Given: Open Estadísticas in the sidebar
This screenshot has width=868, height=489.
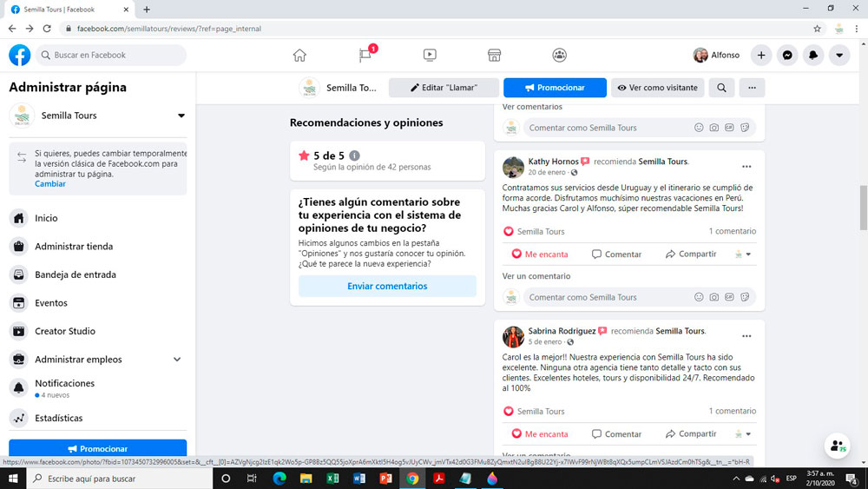Looking at the screenshot, I should click(97, 418).
